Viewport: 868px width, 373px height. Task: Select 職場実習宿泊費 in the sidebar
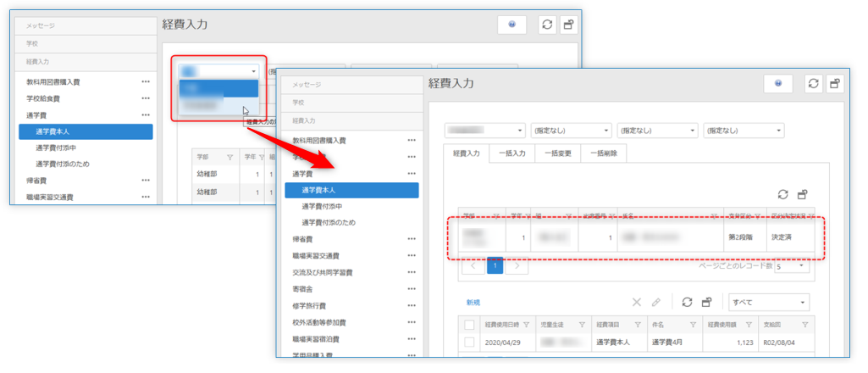316,338
